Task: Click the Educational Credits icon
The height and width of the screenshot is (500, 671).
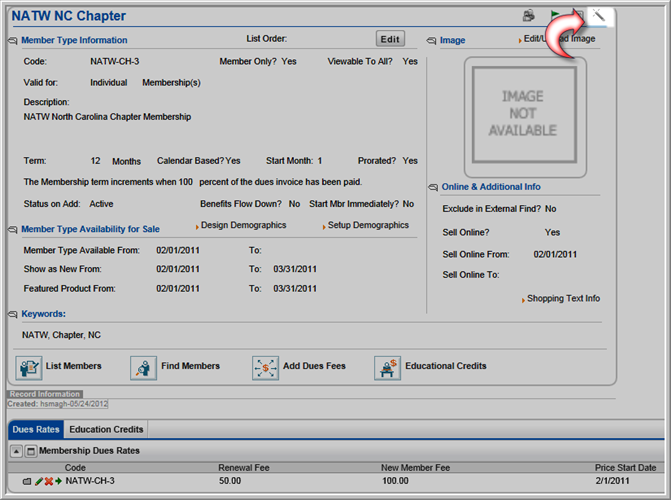Action: pyautogui.click(x=387, y=368)
